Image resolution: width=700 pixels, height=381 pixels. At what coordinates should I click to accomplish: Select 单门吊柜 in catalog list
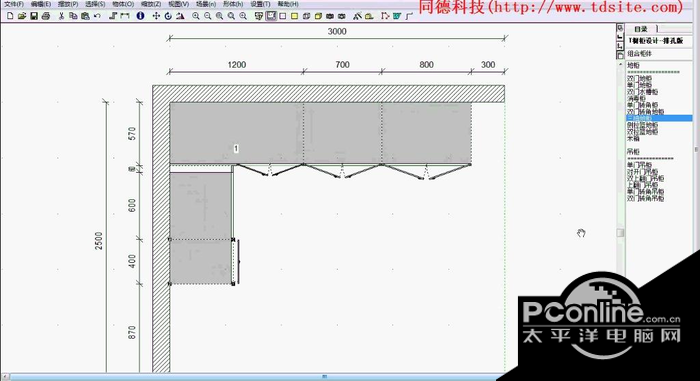pyautogui.click(x=639, y=165)
